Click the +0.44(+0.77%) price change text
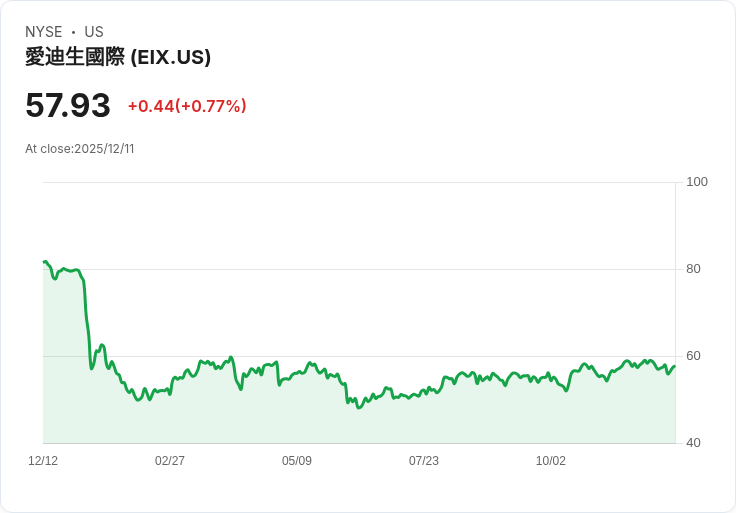Viewport: 736px width, 513px height. point(187,106)
